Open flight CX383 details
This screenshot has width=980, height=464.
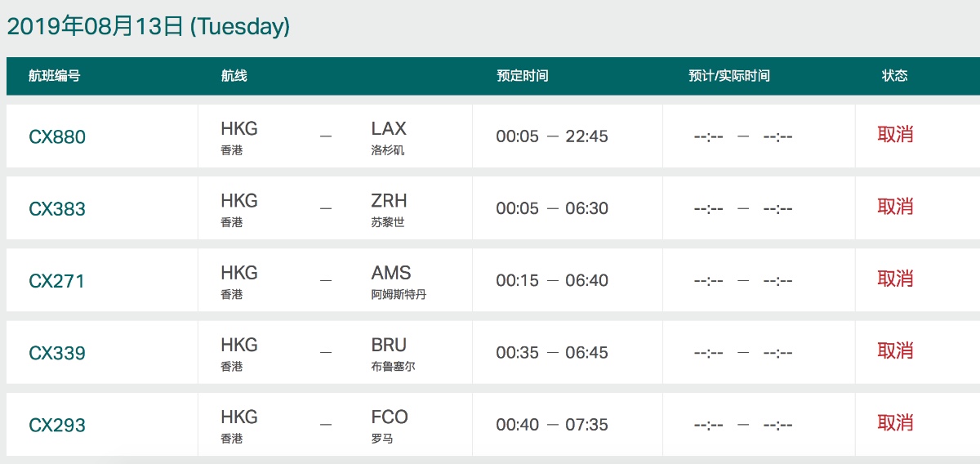point(57,208)
